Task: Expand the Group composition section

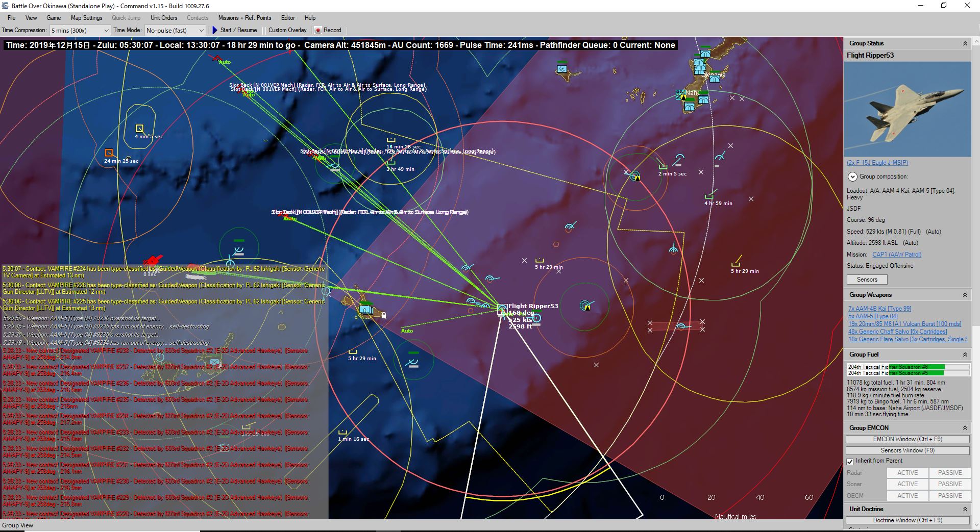Action: click(x=852, y=176)
